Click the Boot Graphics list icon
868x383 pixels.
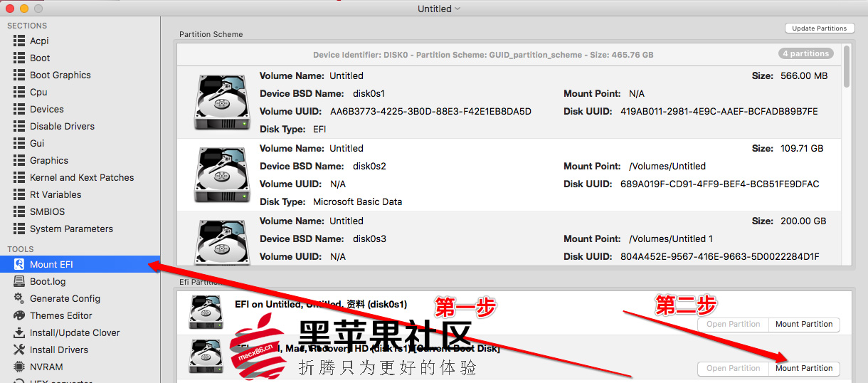(19, 75)
